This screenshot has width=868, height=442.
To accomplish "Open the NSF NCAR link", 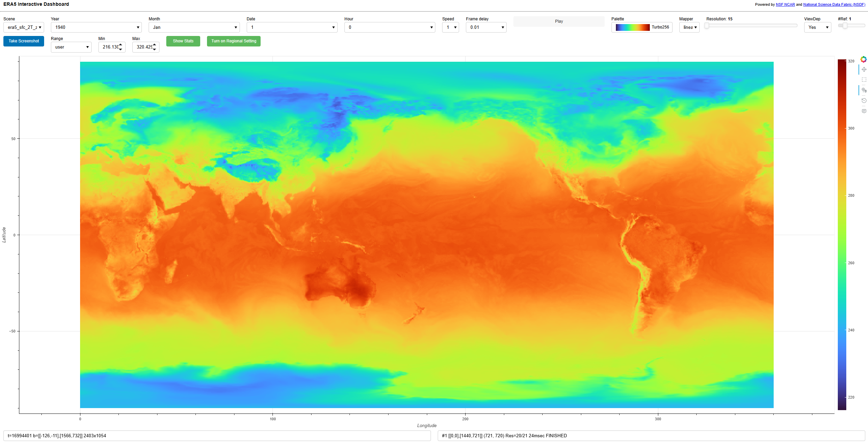I will point(785,4).
